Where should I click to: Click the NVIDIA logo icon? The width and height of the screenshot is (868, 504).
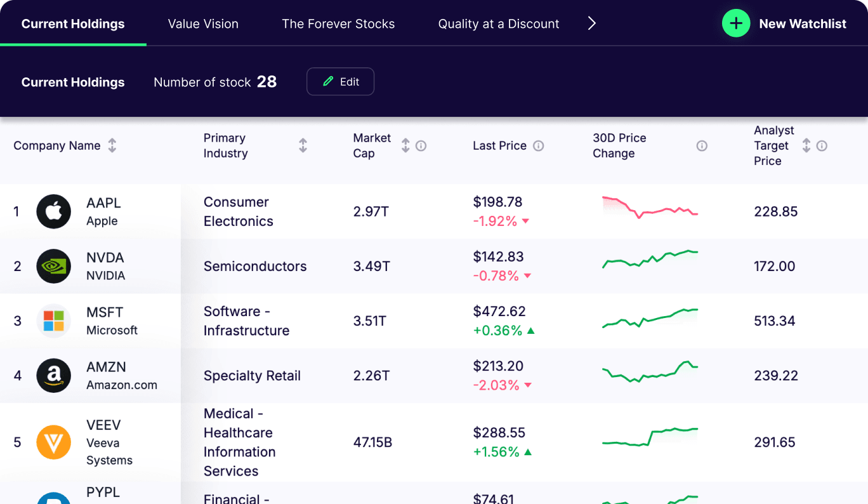[53, 266]
